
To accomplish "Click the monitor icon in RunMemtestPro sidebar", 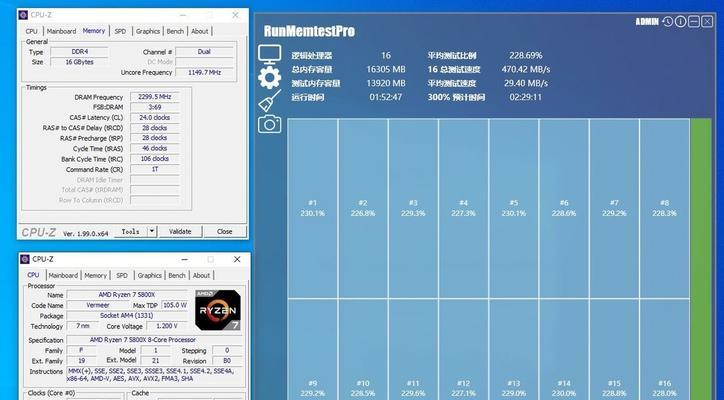I will (x=270, y=55).
